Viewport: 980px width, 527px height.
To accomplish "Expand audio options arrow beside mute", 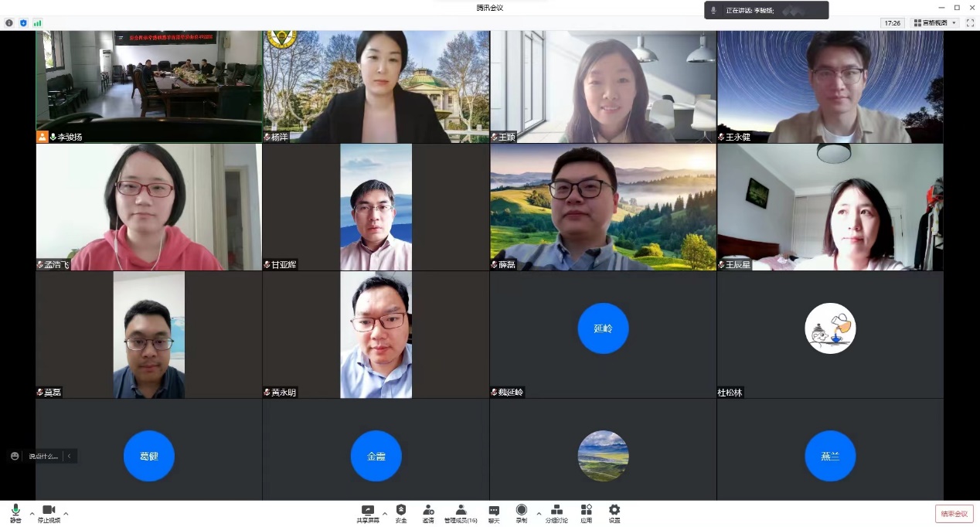I will click(32, 513).
